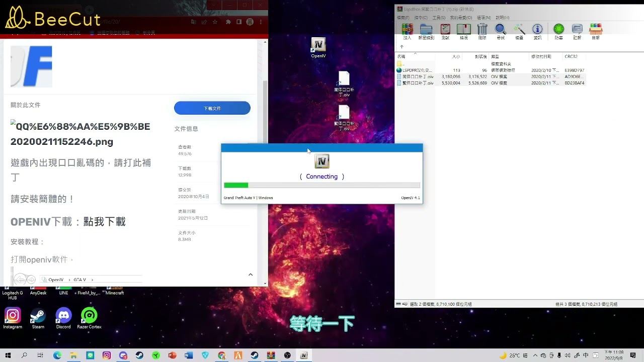Screen dimensions: 644x362
Task: Click the blue 下載文件 download button
Action: click(212, 108)
